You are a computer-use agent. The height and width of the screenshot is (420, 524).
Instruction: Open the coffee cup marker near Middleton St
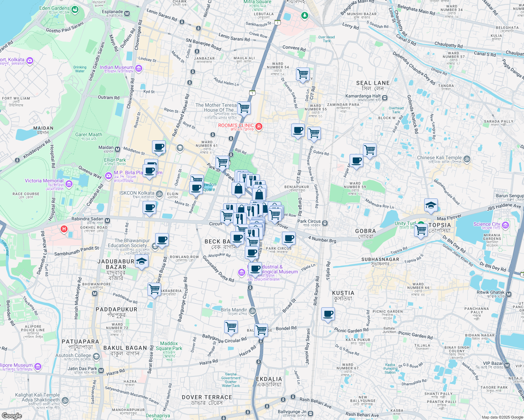point(159,147)
